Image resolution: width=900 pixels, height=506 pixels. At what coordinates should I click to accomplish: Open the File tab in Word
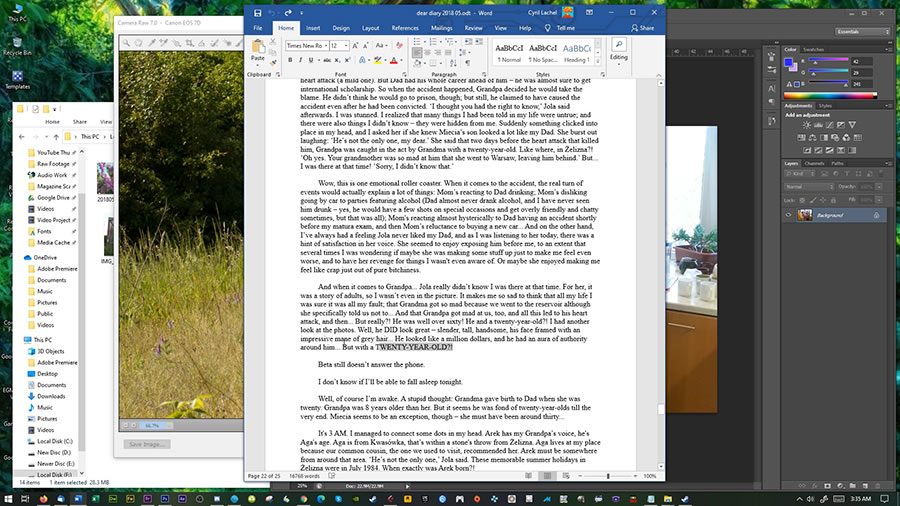(258, 28)
